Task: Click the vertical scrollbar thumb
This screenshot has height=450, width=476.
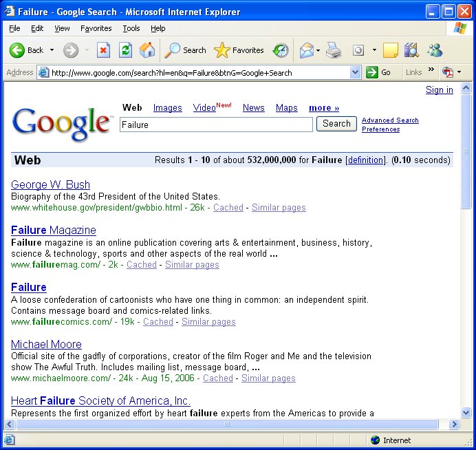Action: click(466, 151)
